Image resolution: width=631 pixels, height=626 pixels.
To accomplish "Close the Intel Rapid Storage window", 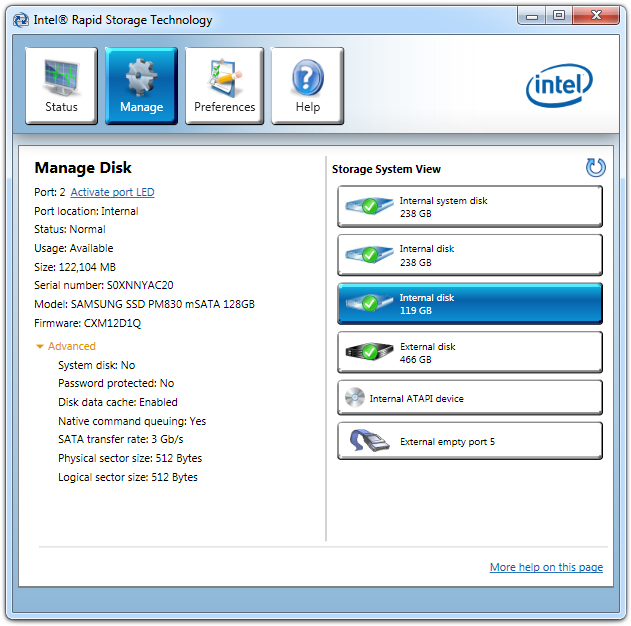I will click(x=596, y=16).
